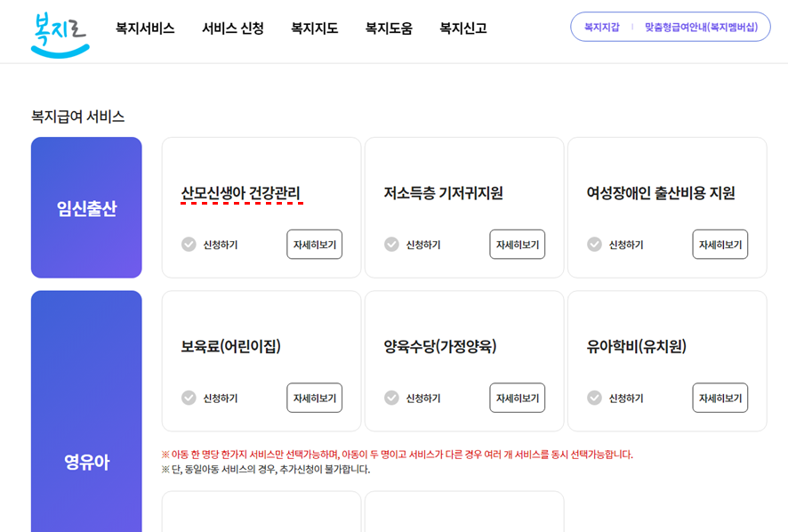Check 신청하기 for 양육수당(가정양육)

point(413,398)
